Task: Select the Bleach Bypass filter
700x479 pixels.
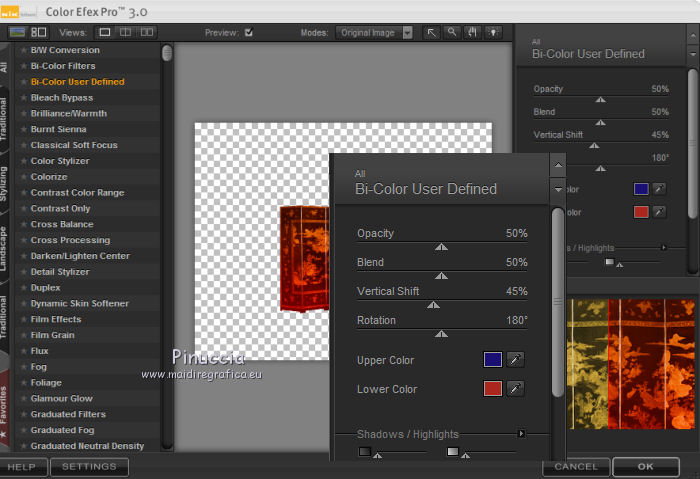Action: [x=62, y=98]
